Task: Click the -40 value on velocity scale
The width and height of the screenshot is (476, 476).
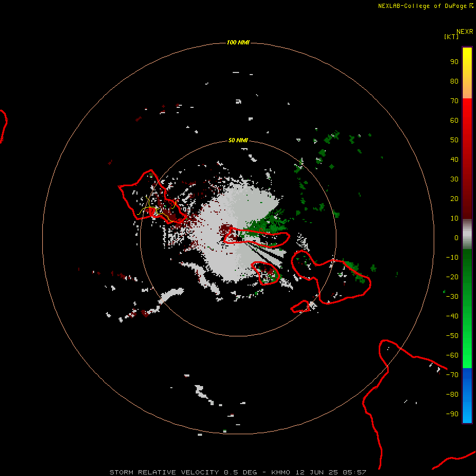Action: (452, 316)
